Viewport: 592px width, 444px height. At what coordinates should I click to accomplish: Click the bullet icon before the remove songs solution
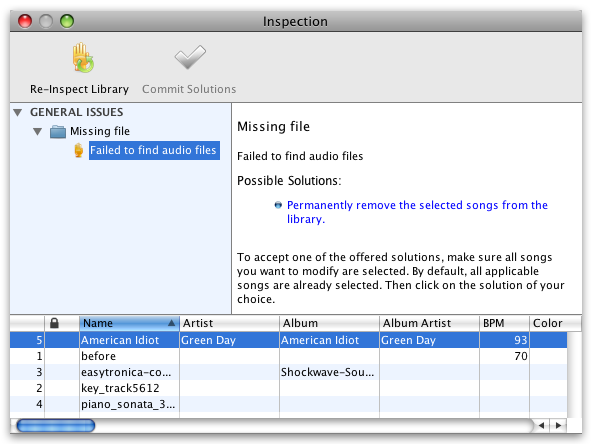[x=278, y=205]
